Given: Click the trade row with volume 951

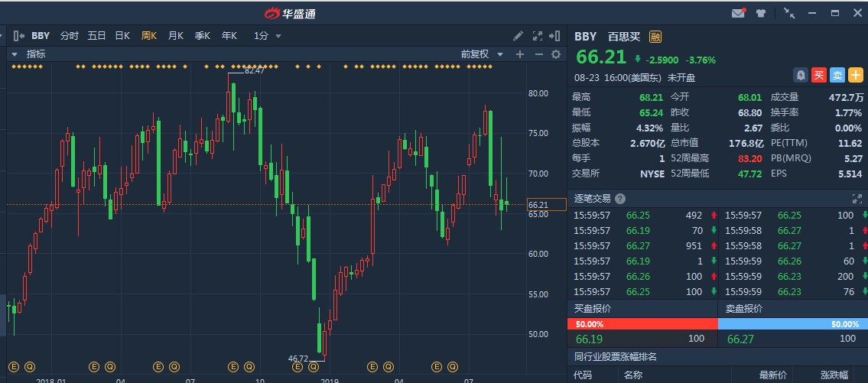Looking at the screenshot, I should [x=642, y=245].
